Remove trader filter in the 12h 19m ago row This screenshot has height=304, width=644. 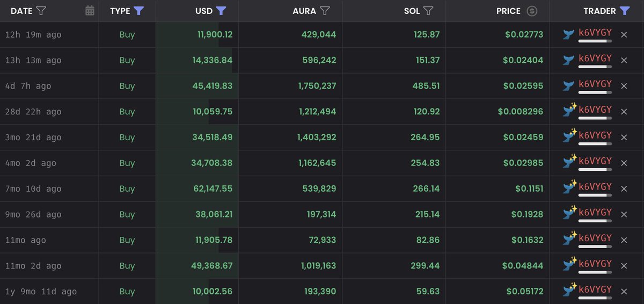tap(624, 34)
